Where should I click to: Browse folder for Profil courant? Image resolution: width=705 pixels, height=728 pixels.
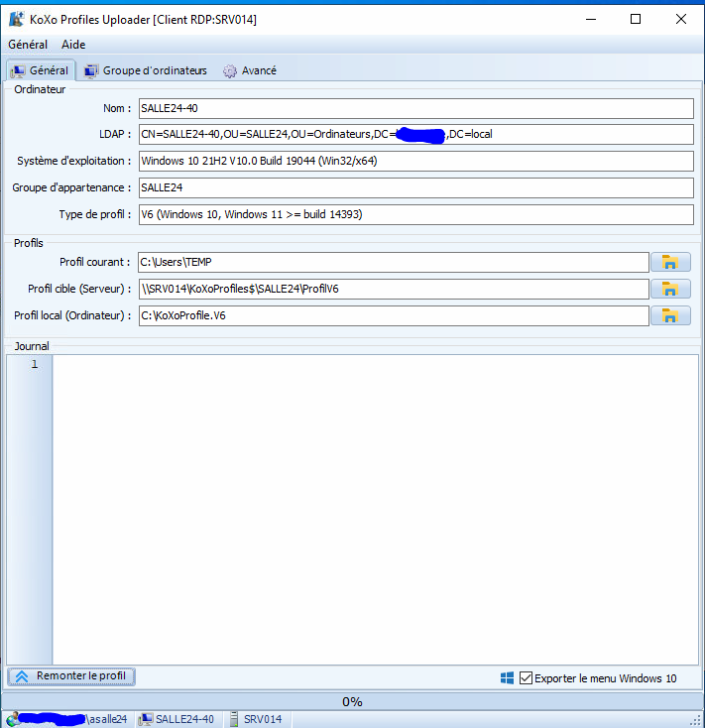[x=670, y=262]
